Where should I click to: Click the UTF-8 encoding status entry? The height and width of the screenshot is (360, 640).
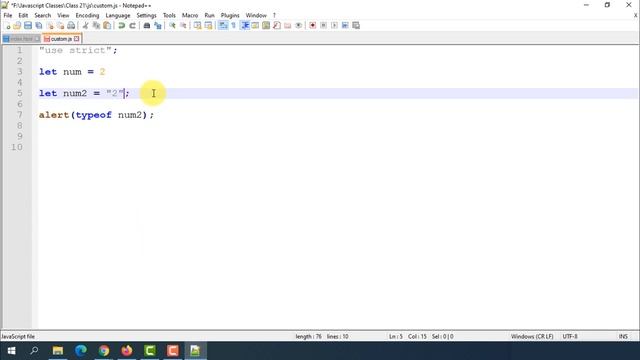pos(570,337)
